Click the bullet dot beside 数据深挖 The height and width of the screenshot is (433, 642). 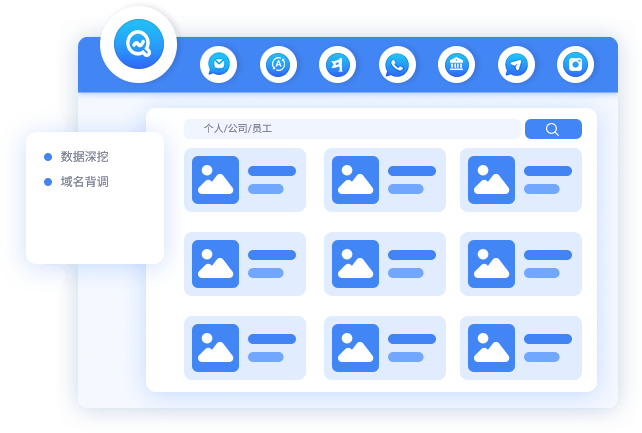pos(48,157)
